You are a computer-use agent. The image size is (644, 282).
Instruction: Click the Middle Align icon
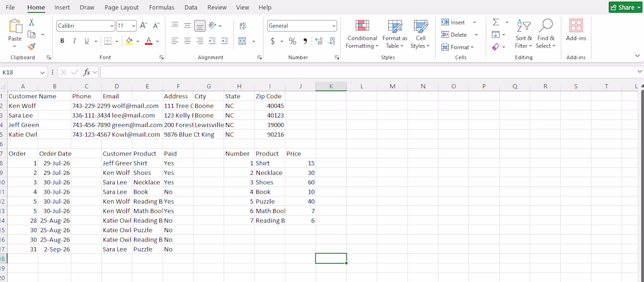click(x=187, y=26)
